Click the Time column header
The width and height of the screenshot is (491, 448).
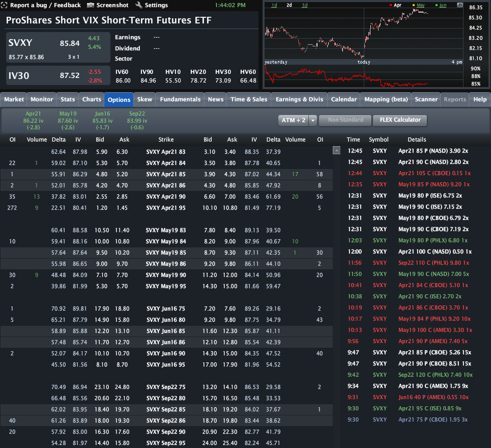[353, 139]
